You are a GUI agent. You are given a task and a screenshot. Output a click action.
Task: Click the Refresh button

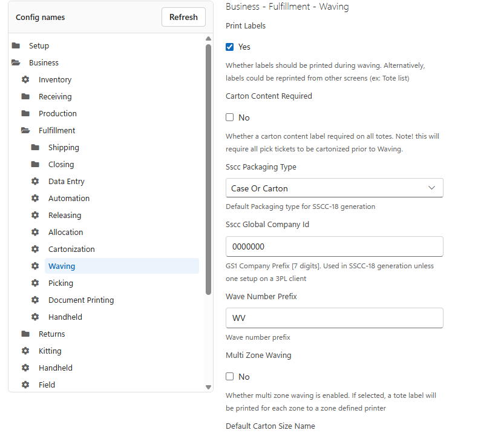point(183,17)
